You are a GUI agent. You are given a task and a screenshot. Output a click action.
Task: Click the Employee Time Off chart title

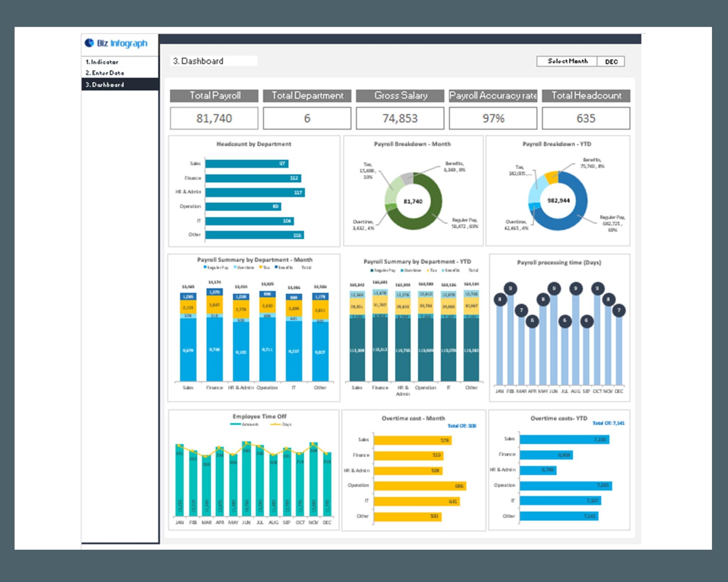click(x=259, y=417)
